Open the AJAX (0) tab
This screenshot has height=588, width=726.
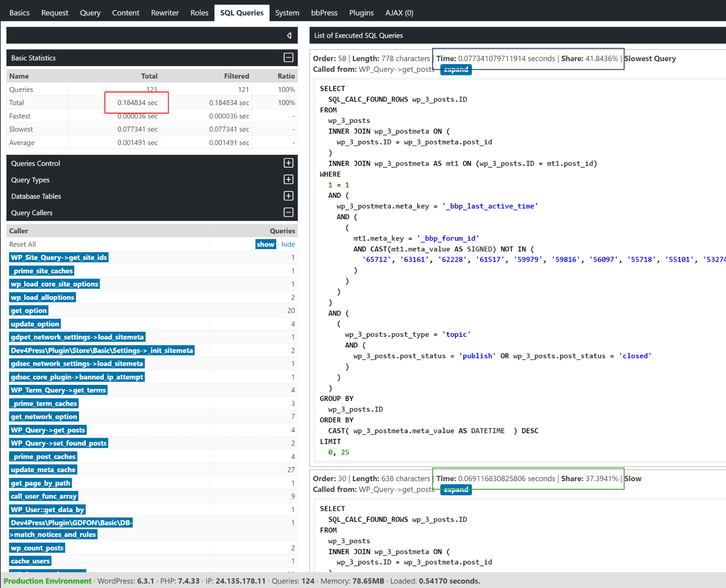tap(399, 13)
